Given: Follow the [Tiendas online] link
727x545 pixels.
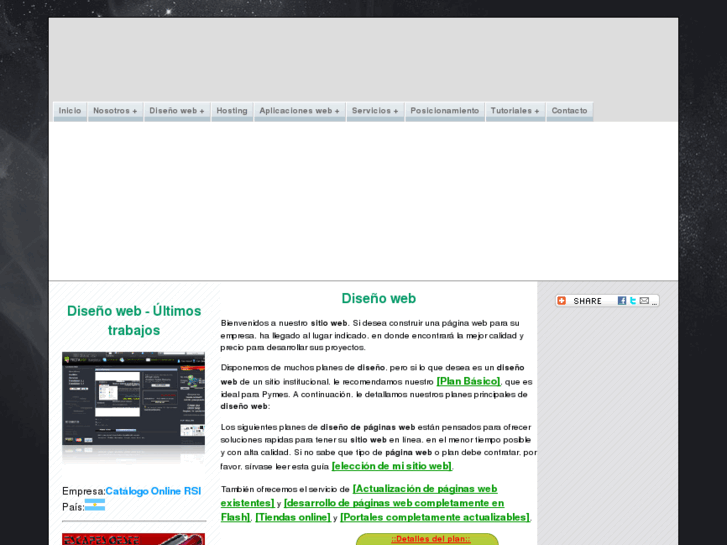Looking at the screenshot, I should tap(293, 517).
